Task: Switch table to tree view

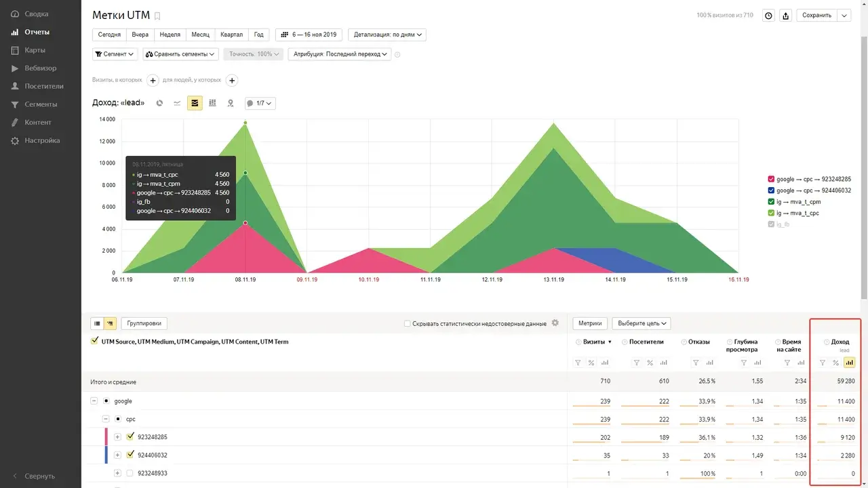Action: tap(111, 323)
